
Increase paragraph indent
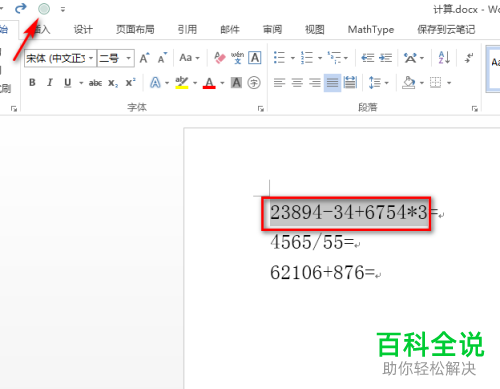[x=386, y=58]
